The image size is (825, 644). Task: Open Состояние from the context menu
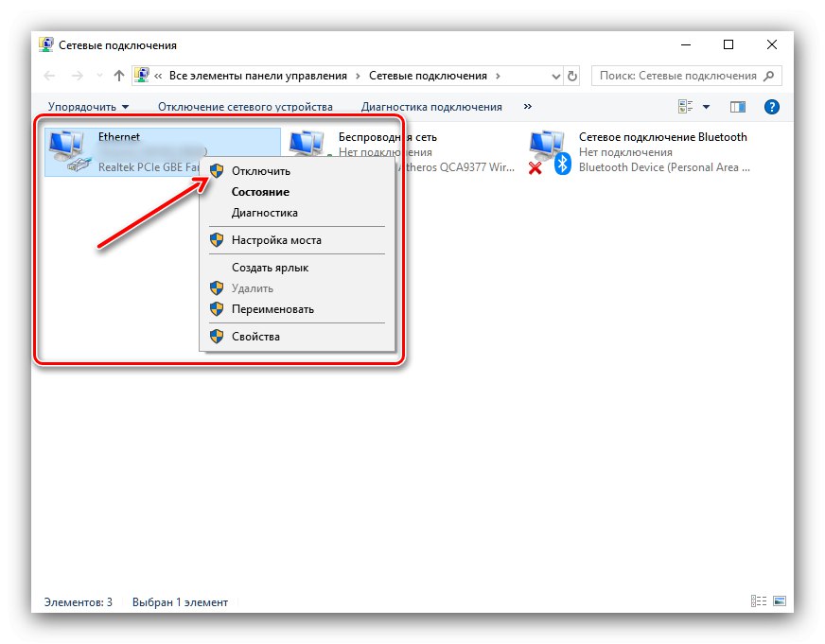point(297,192)
